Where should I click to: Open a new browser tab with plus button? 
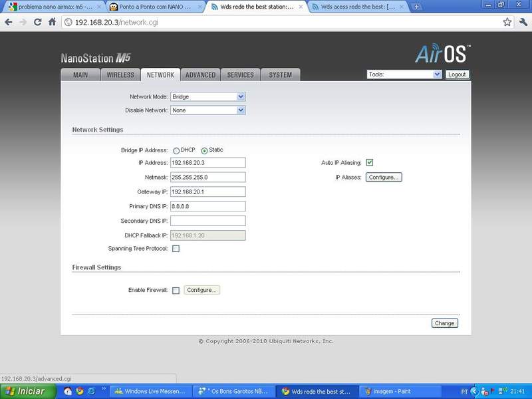pyautogui.click(x=416, y=7)
